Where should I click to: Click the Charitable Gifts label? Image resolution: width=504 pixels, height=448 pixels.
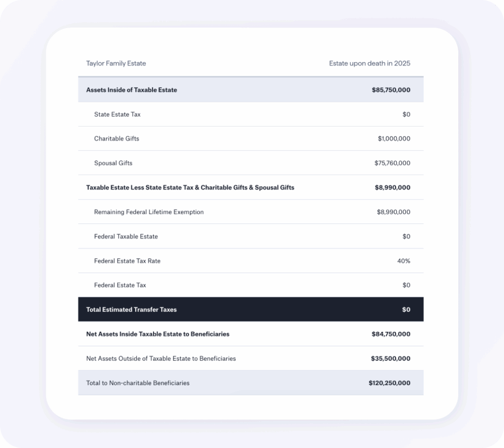click(x=117, y=139)
